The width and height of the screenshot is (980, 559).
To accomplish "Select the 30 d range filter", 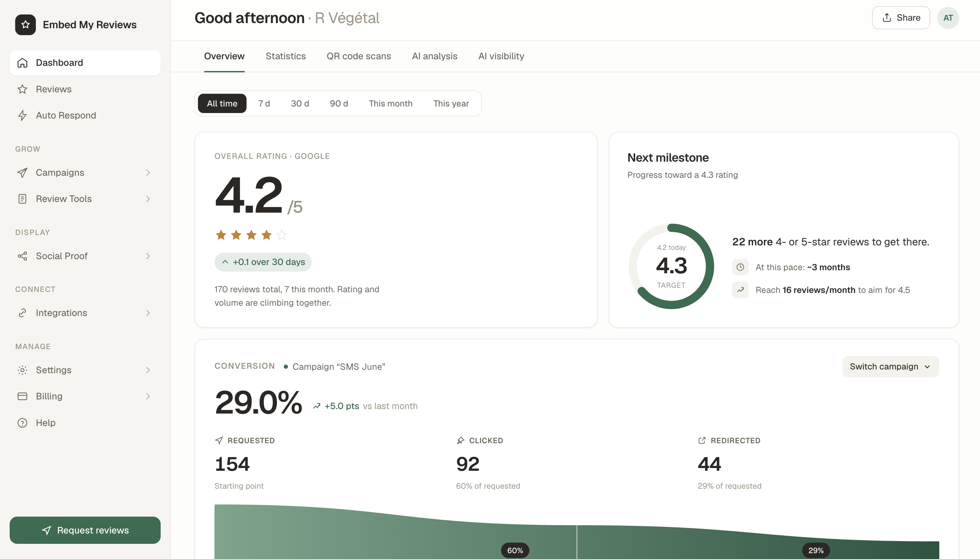I will pyautogui.click(x=300, y=103).
